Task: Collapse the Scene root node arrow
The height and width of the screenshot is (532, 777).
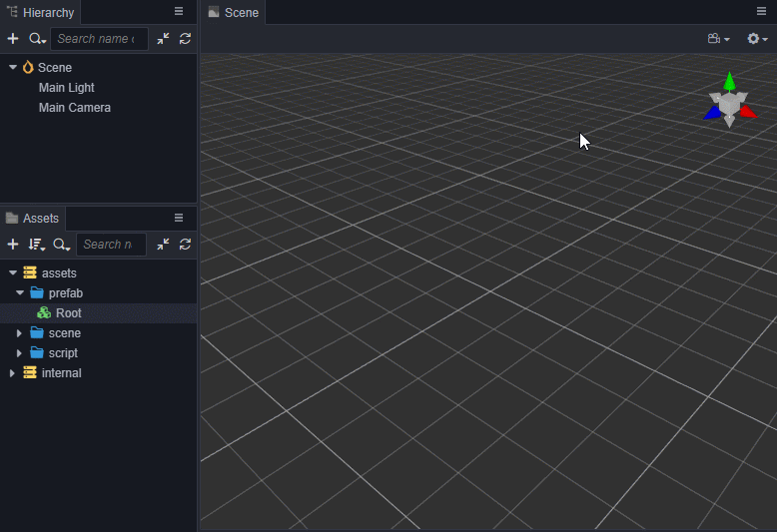Action: 13,68
